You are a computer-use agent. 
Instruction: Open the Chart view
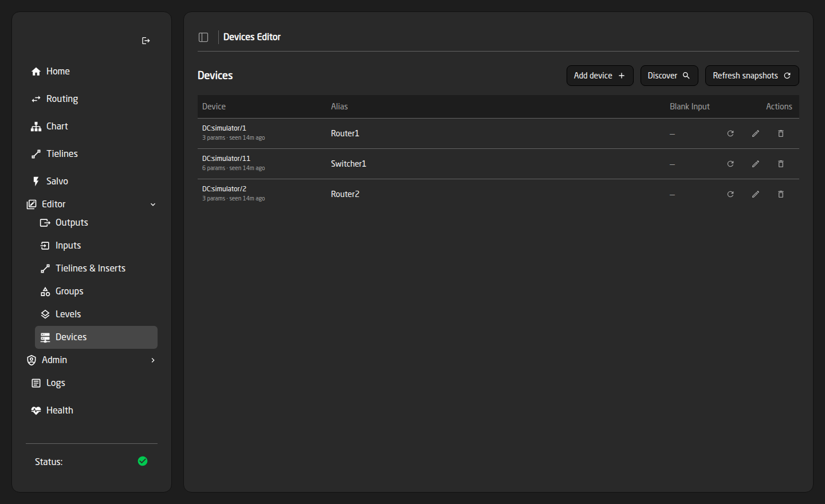click(92, 127)
